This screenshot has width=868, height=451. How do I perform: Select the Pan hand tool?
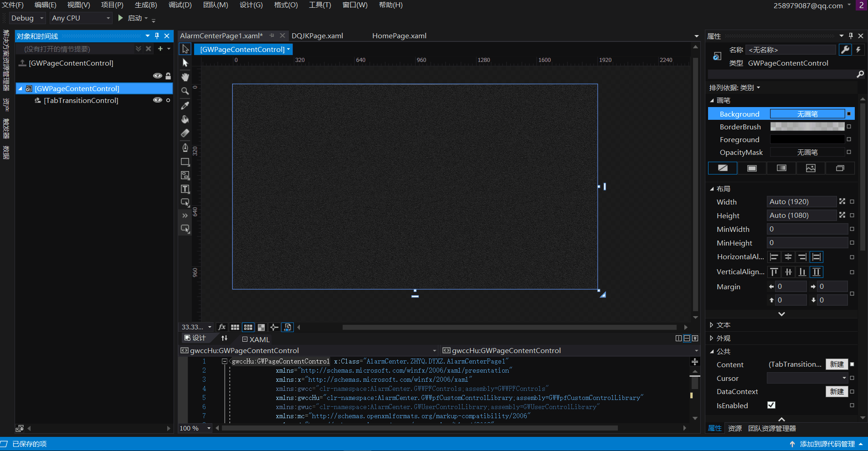pyautogui.click(x=185, y=77)
